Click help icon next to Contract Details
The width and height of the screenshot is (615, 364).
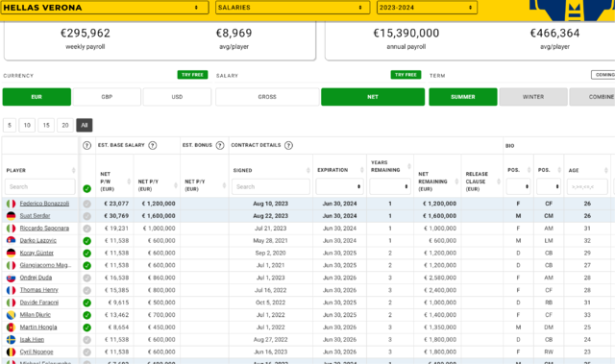(288, 145)
